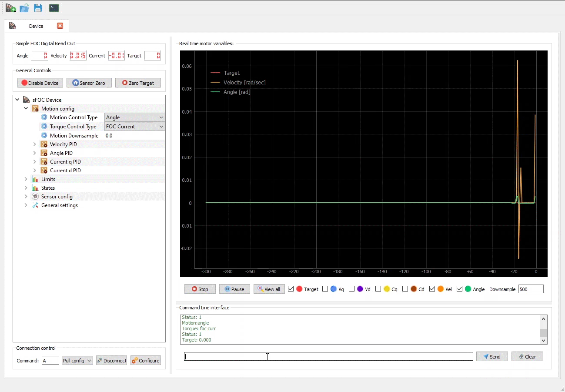The image size is (565, 392).
Task: Stop the real time plot
Action: click(x=200, y=289)
